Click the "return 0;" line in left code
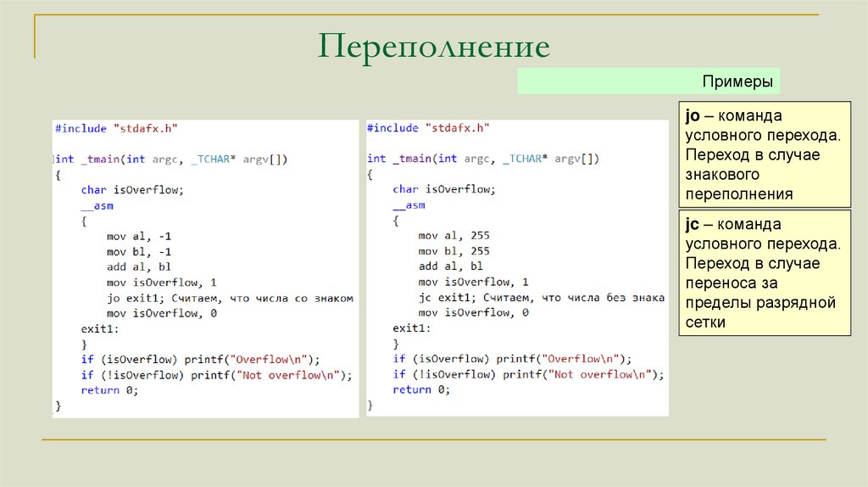This screenshot has height=487, width=868. pyautogui.click(x=109, y=389)
